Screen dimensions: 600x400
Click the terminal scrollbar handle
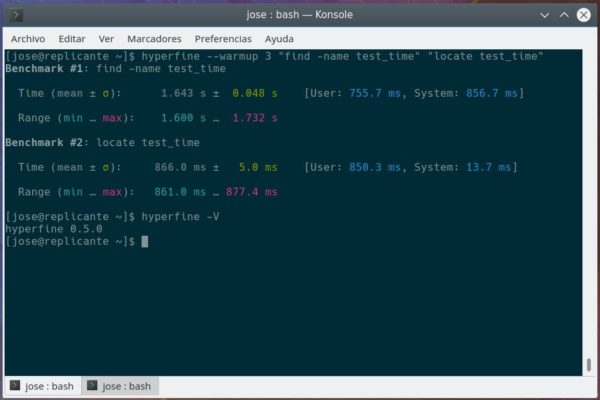click(x=590, y=364)
